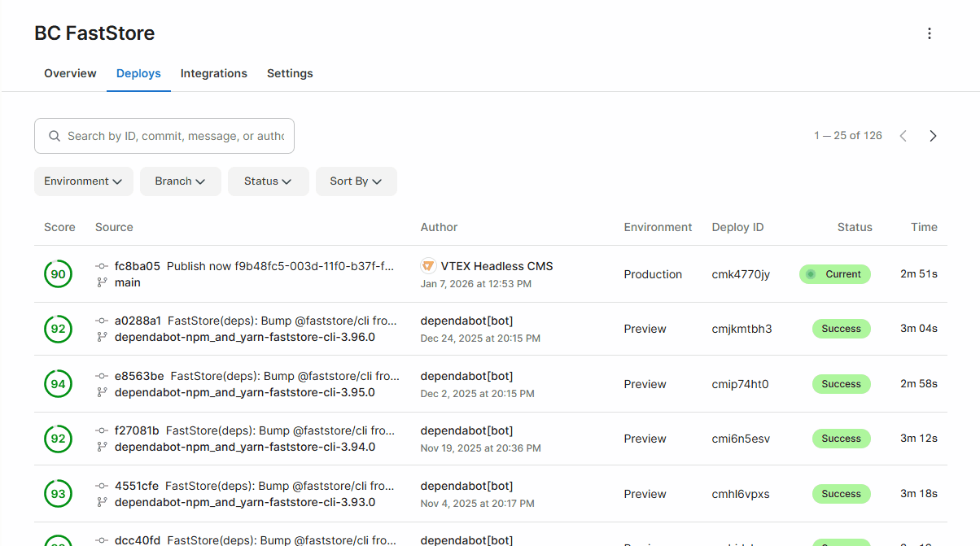Click branch icon beside faststore-cli-3.93.0
Screen dimensions: 980x546
point(102,502)
